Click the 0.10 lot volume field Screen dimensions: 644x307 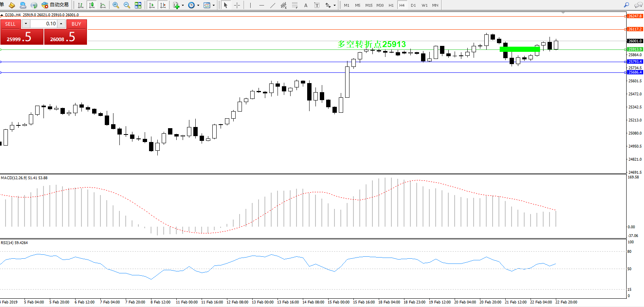click(44, 24)
